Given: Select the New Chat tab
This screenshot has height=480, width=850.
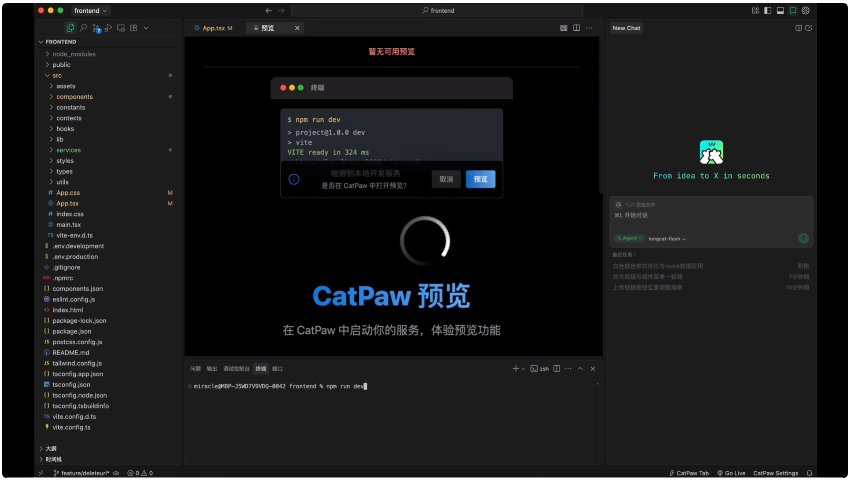Looking at the screenshot, I should click(626, 28).
